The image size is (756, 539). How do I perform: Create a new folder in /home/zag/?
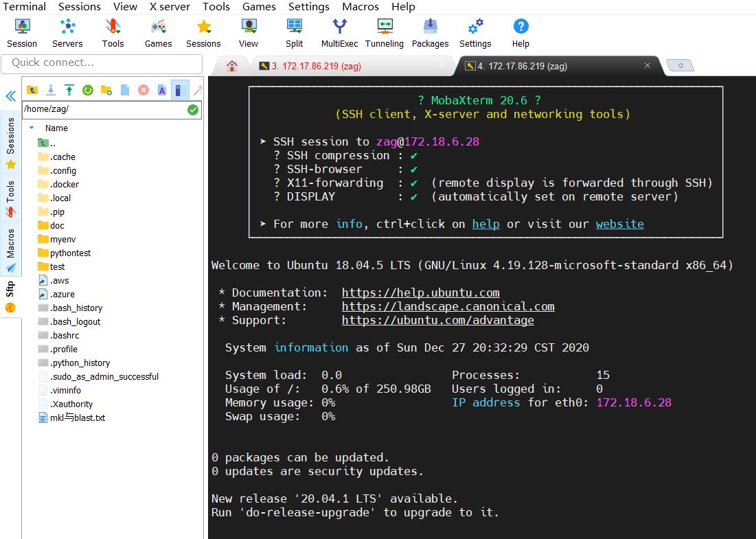[106, 89]
